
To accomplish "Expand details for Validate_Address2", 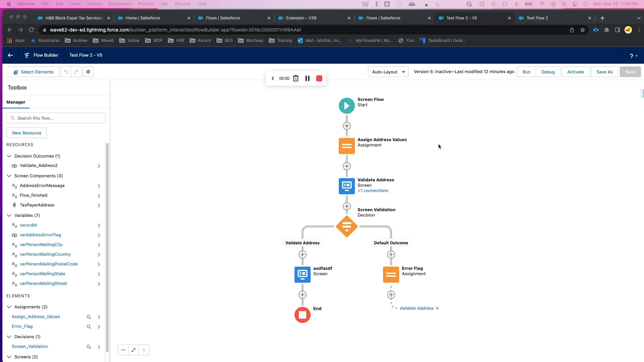I will click(99, 166).
